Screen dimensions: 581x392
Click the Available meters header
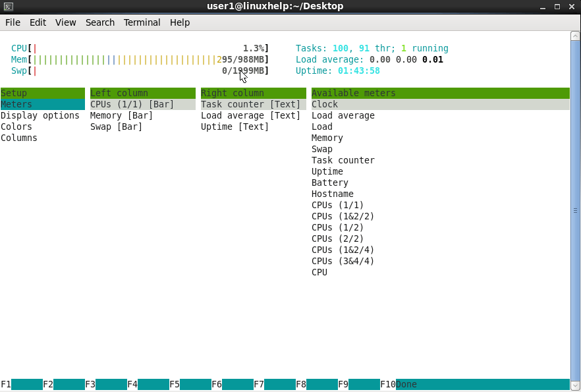(440, 93)
